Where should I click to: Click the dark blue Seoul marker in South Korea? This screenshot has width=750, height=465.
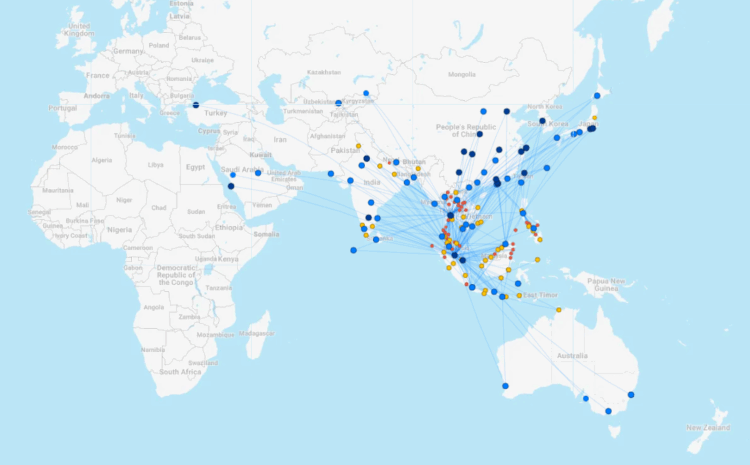[542, 121]
